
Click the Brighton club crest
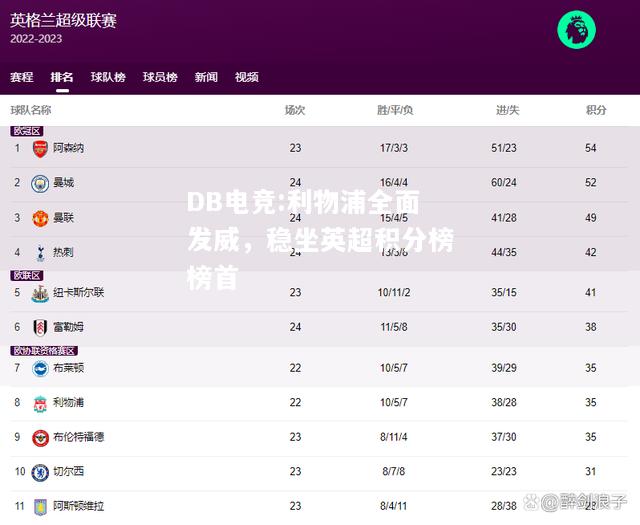pos(40,369)
